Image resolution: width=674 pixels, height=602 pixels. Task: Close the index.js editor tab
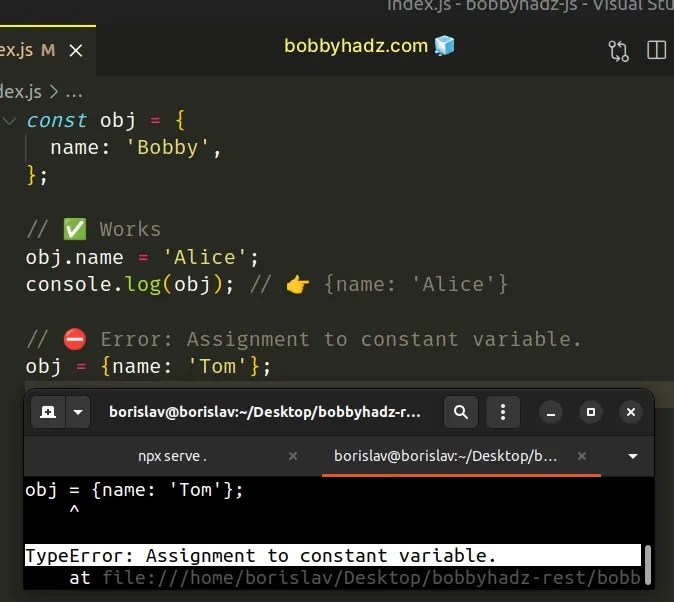[x=76, y=51]
